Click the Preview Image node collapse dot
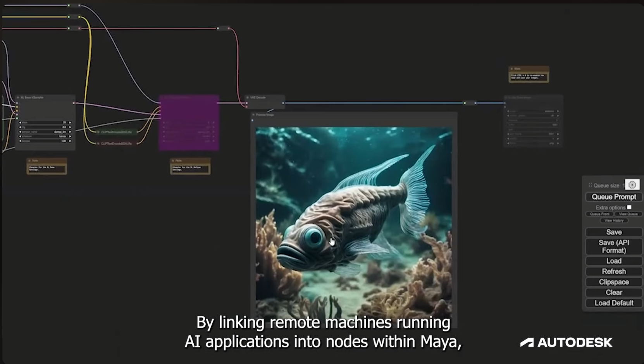The image size is (644, 364). [253, 115]
